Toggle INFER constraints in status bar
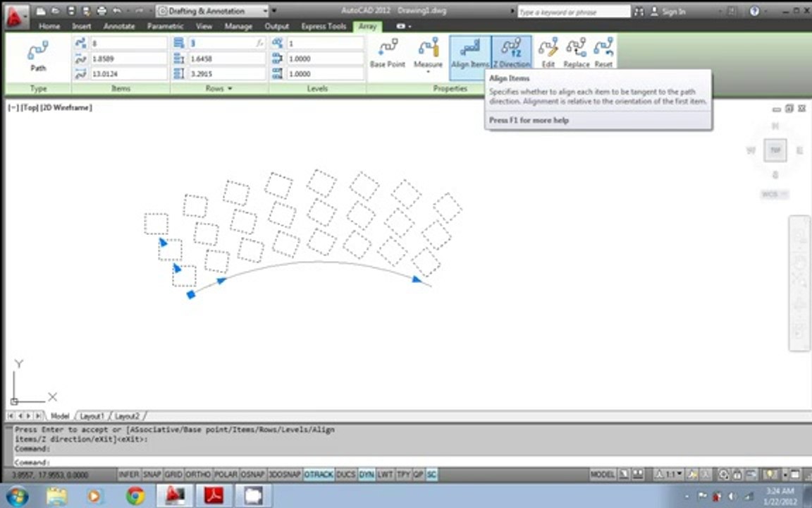The image size is (812, 508). point(128,474)
